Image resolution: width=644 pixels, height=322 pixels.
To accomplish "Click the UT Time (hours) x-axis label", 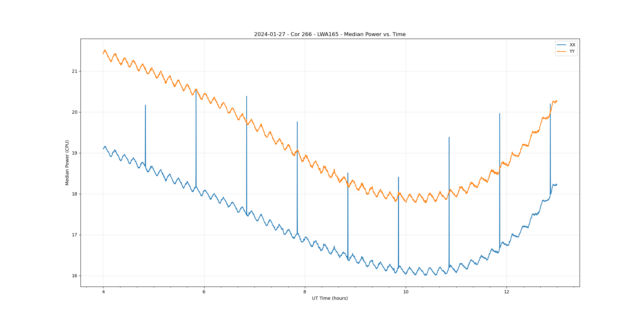I will point(330,298).
